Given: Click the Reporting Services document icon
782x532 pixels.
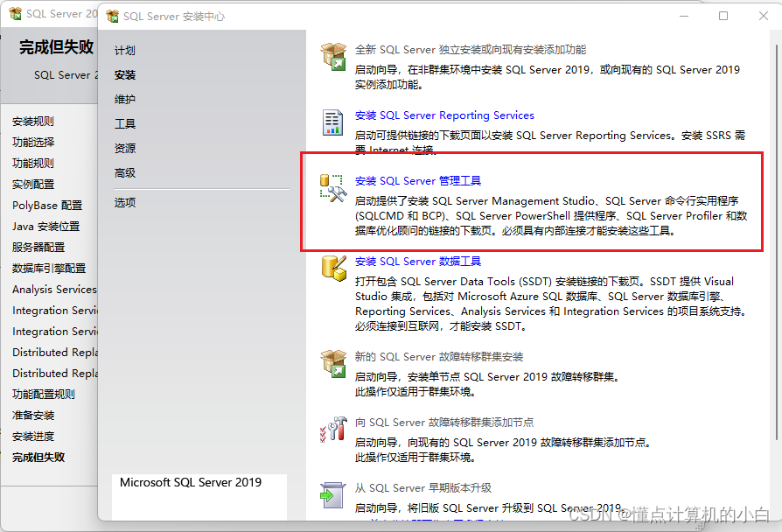Looking at the screenshot, I should 332,122.
